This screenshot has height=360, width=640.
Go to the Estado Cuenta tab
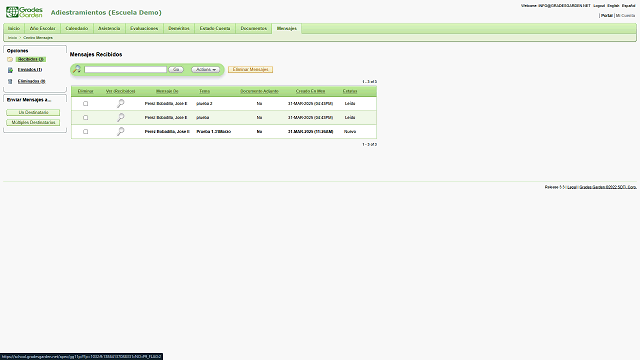(215, 29)
